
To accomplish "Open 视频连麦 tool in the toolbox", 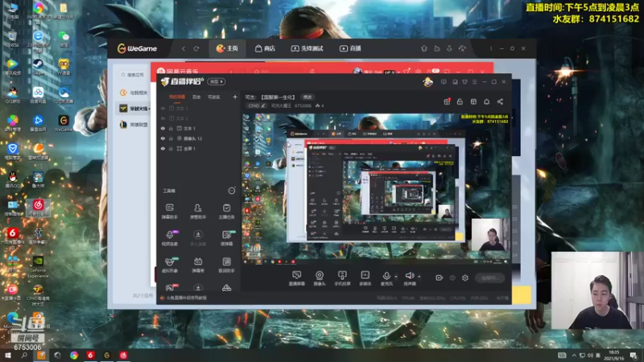I will (170, 237).
